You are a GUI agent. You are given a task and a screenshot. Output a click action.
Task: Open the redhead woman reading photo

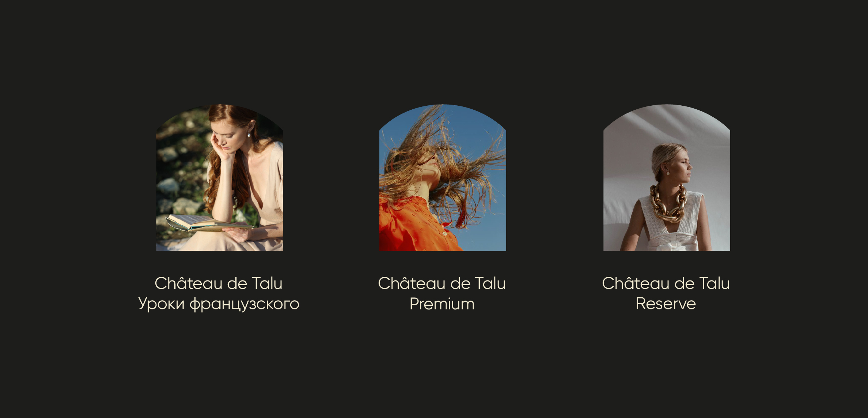(x=219, y=178)
